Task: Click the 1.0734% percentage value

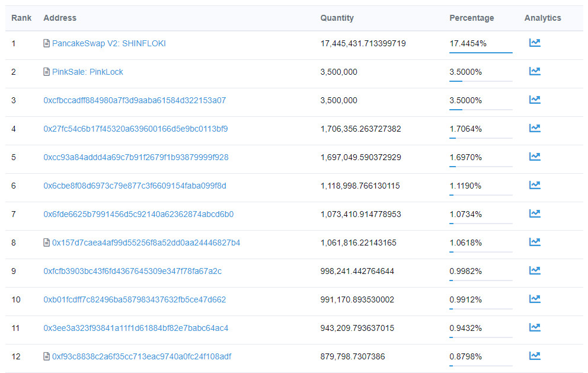Action: [x=466, y=214]
